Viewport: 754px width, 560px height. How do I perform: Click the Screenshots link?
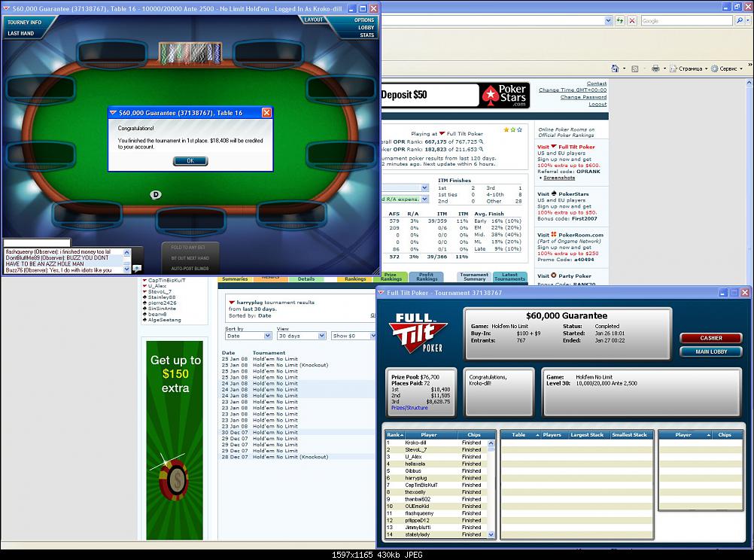(x=559, y=178)
